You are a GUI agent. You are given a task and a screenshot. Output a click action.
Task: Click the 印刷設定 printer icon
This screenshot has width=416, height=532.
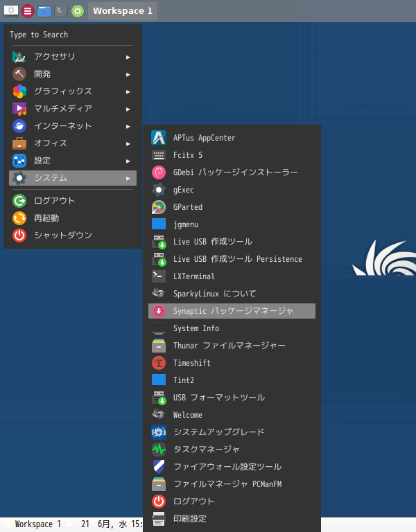[159, 518]
